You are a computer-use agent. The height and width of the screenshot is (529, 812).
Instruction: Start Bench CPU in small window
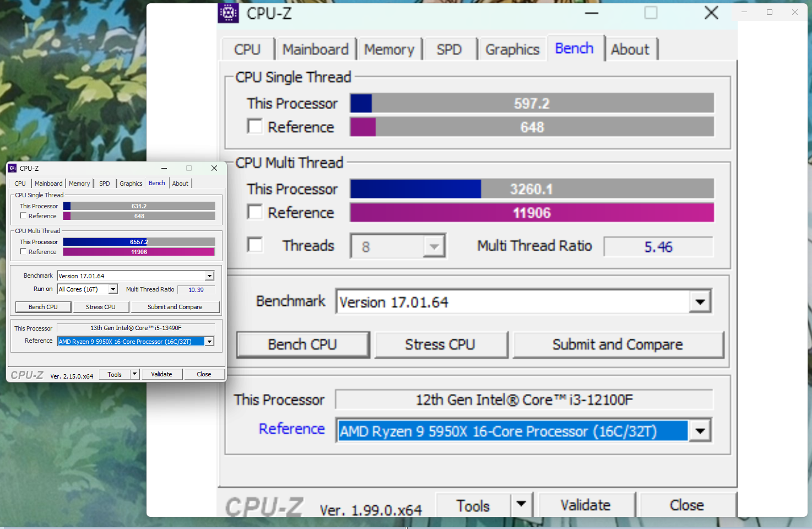[x=43, y=307]
